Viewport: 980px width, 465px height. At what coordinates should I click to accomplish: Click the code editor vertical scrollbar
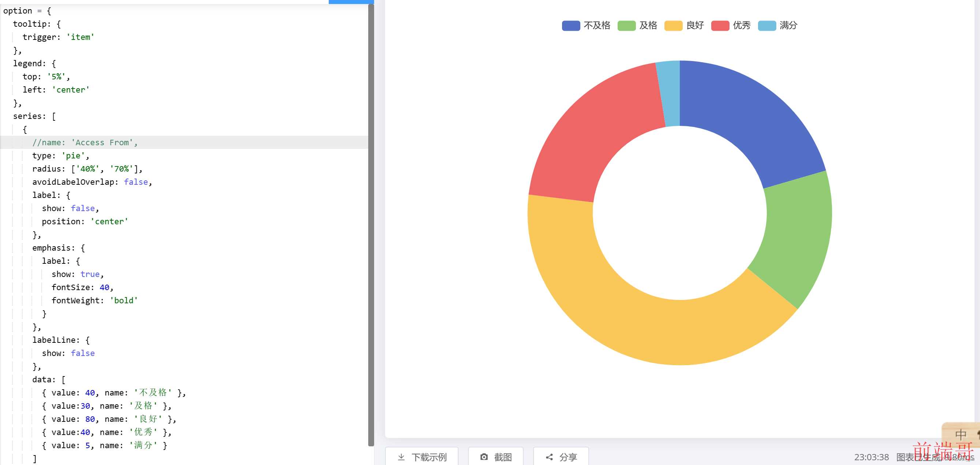point(371,225)
